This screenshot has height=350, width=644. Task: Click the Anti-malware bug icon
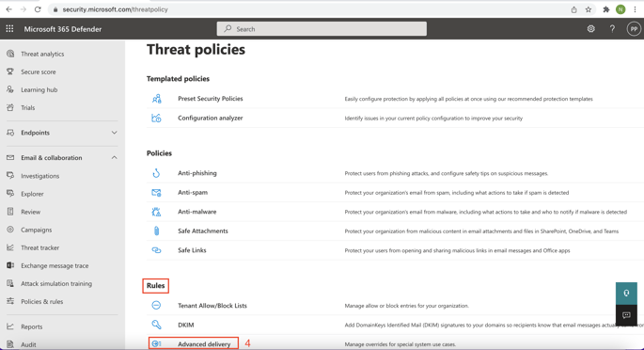pyautogui.click(x=156, y=212)
